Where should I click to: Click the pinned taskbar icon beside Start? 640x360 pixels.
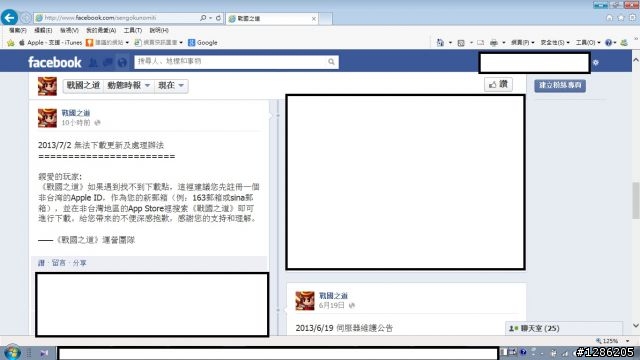click(44, 353)
